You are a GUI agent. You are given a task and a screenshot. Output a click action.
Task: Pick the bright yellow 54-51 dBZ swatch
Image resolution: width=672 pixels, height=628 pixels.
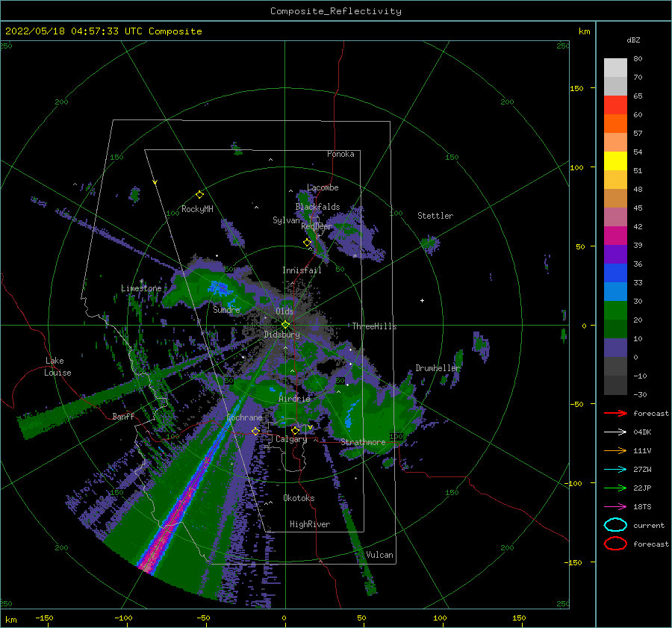(x=615, y=161)
